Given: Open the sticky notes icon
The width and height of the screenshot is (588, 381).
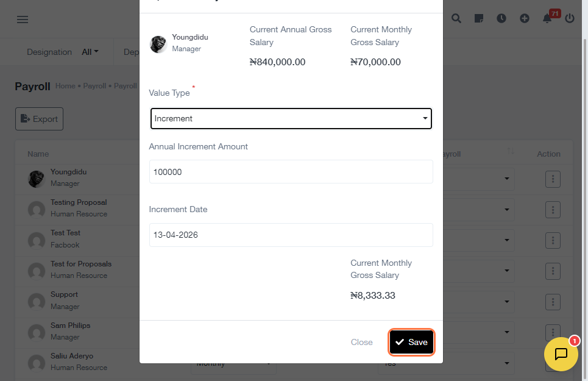Looking at the screenshot, I should click(479, 18).
